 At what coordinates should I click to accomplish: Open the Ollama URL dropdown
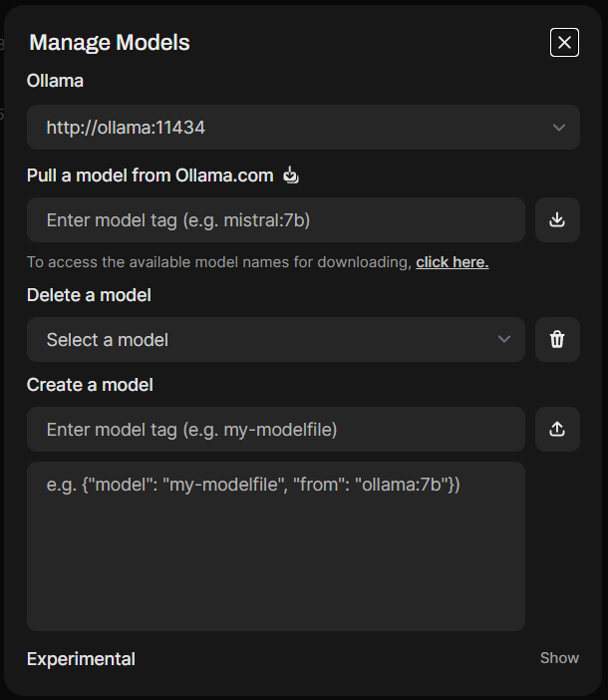(x=299, y=128)
